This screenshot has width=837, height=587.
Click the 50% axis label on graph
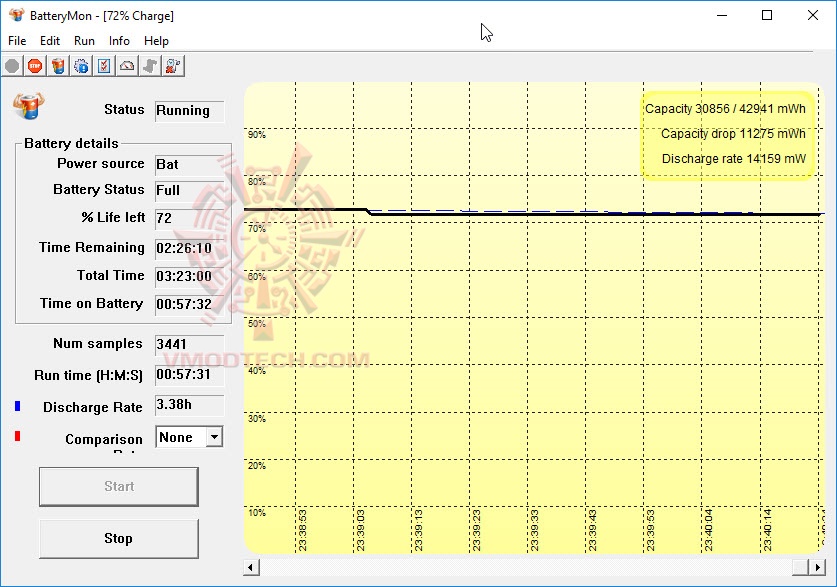click(x=257, y=324)
